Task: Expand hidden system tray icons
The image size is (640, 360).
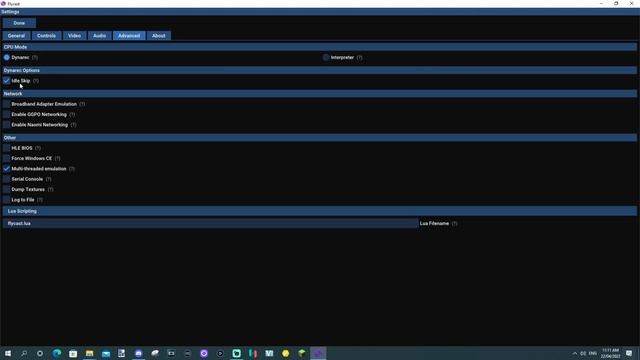Action: point(575,353)
